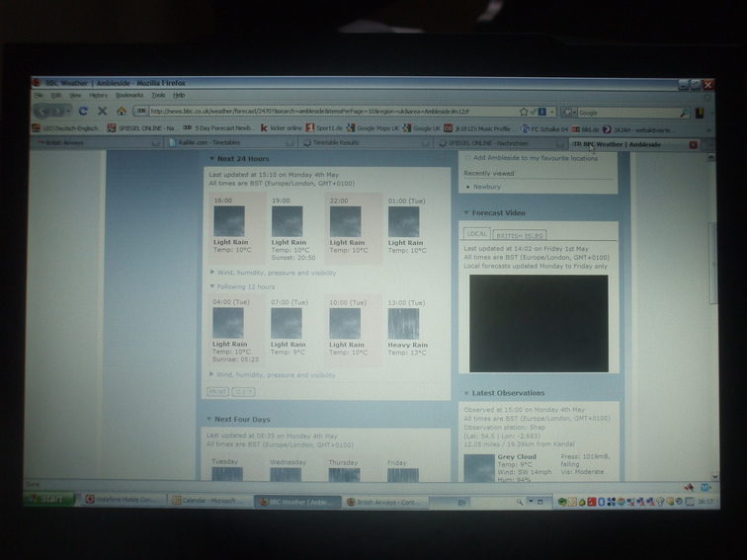The height and width of the screenshot is (560, 747).
Task: Collapse the Following 12 hours section
Action: coord(212,286)
